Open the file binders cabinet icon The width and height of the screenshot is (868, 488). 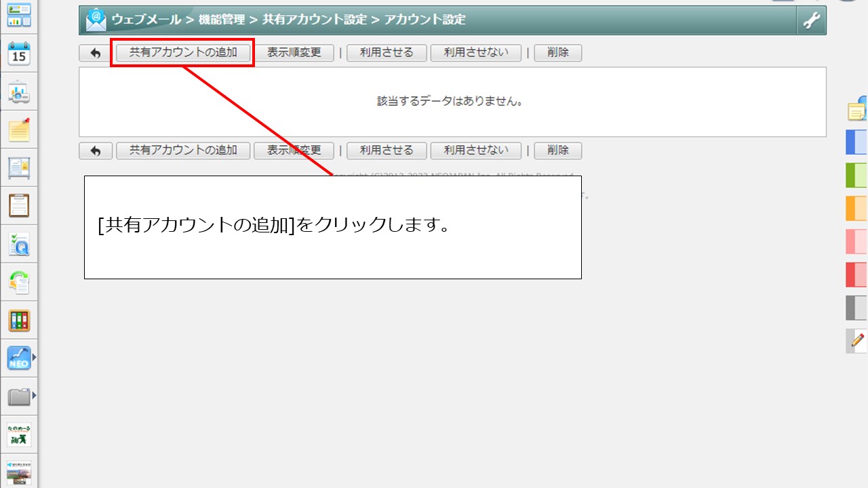tap(19, 320)
